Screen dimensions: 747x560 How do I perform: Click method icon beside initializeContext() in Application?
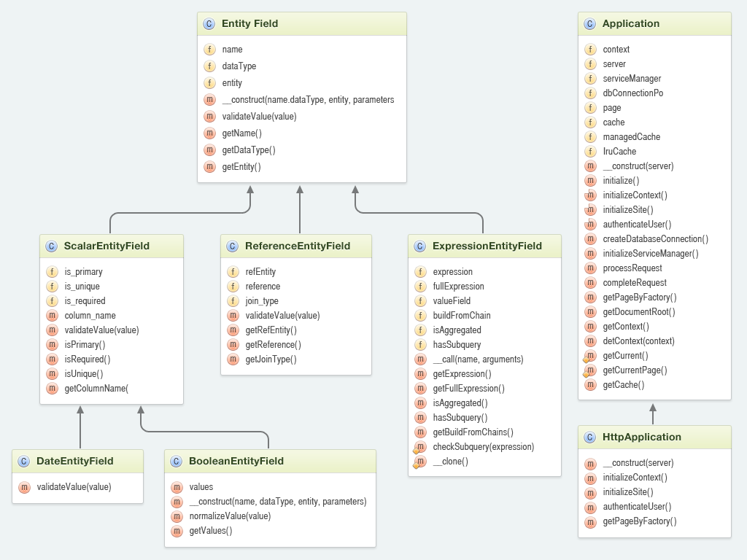(x=591, y=195)
